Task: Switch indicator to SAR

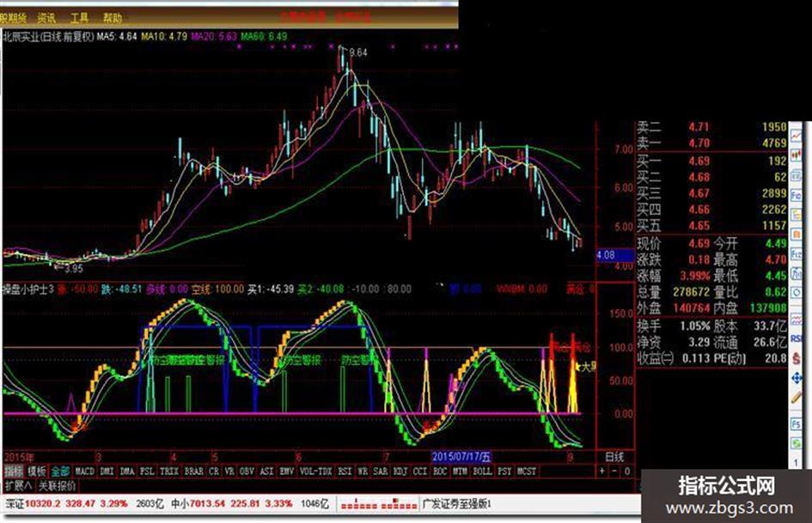Action: (381, 471)
